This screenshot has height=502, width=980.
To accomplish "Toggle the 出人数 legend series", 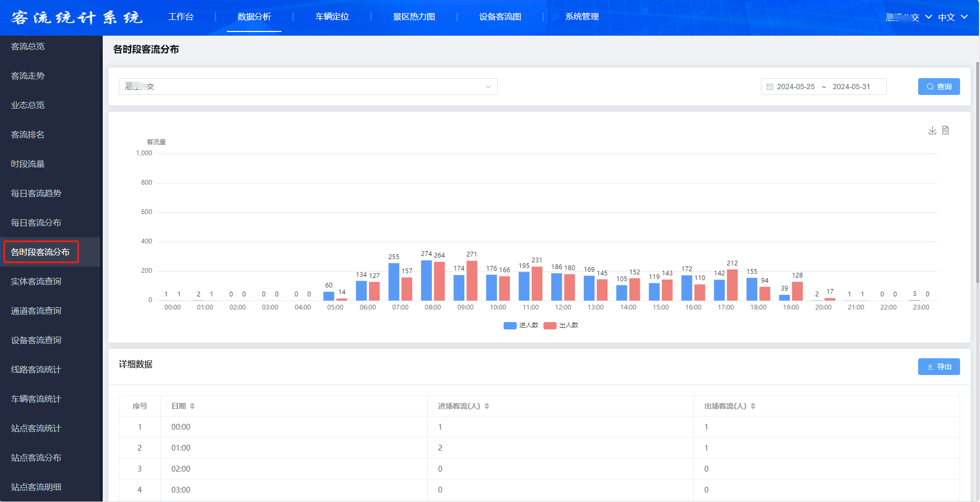I will [561, 326].
